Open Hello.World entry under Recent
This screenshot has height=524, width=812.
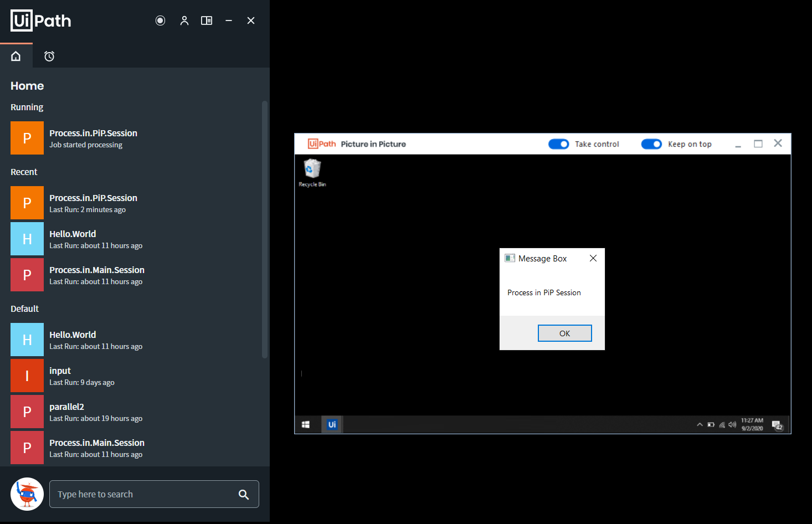96,239
